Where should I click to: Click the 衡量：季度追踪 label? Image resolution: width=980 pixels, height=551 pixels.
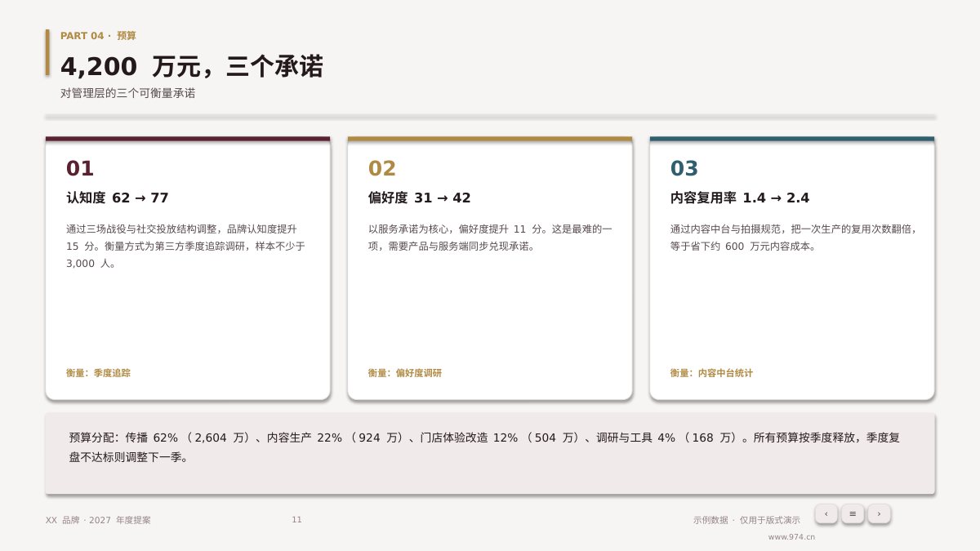coord(98,373)
